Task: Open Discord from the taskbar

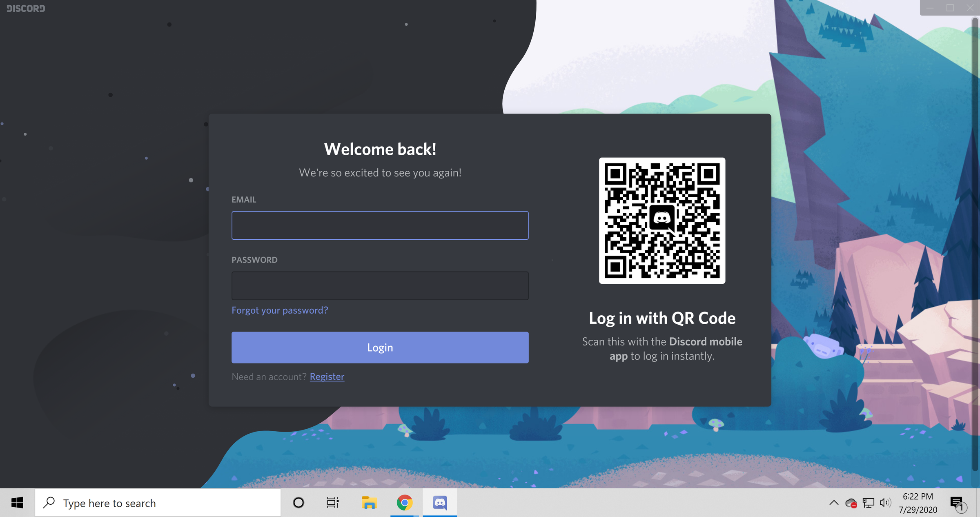Action: coord(440,503)
